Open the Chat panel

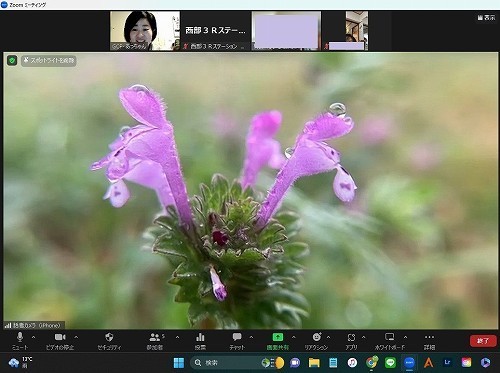[237, 341]
